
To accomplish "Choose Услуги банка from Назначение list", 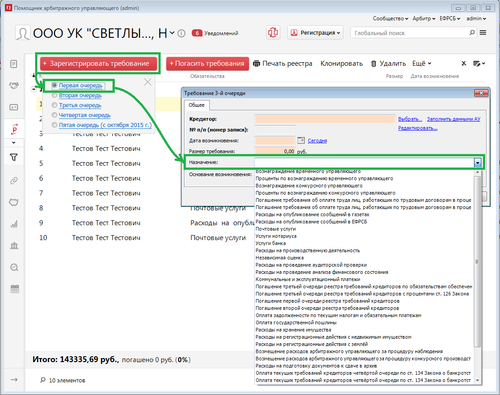I will pyautogui.click(x=270, y=243).
